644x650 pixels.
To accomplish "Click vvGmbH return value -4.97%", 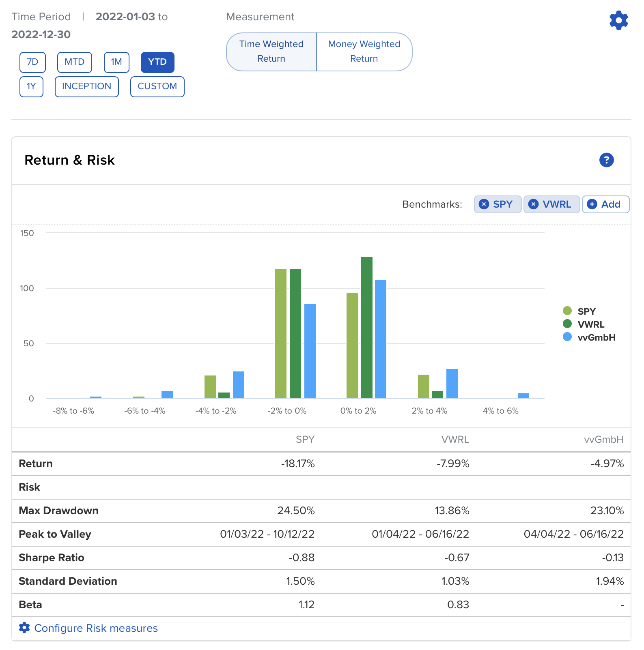I will pos(607,463).
